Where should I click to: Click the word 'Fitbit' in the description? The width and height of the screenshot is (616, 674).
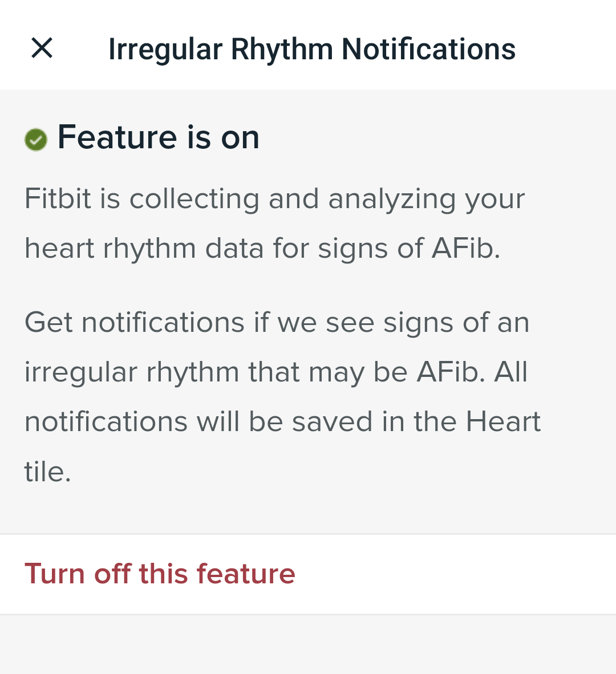[x=58, y=198]
